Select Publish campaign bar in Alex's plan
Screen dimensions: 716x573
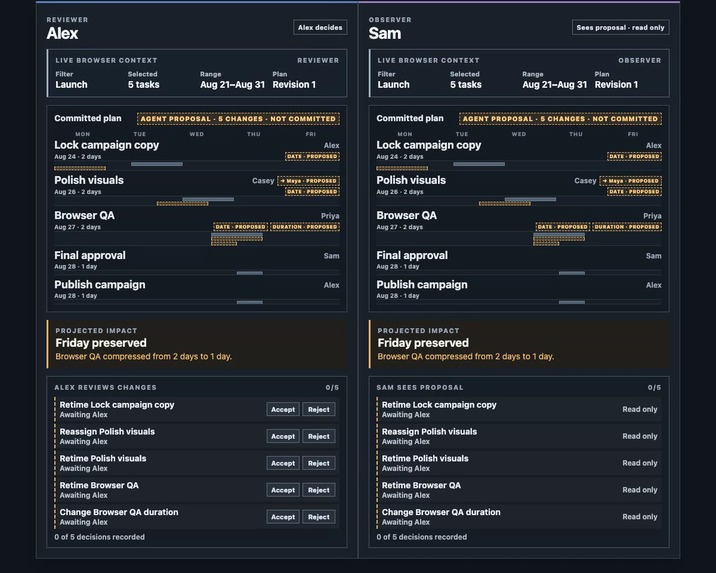(x=250, y=302)
